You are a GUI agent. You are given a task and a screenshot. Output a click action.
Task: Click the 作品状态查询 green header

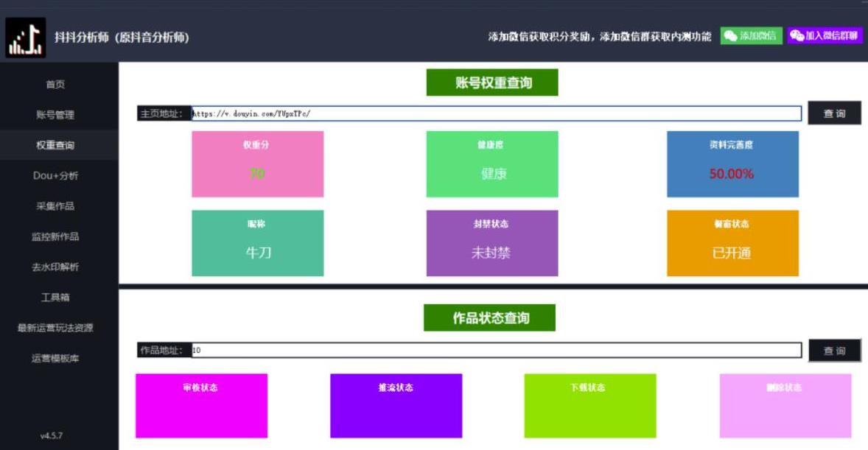pyautogui.click(x=489, y=317)
